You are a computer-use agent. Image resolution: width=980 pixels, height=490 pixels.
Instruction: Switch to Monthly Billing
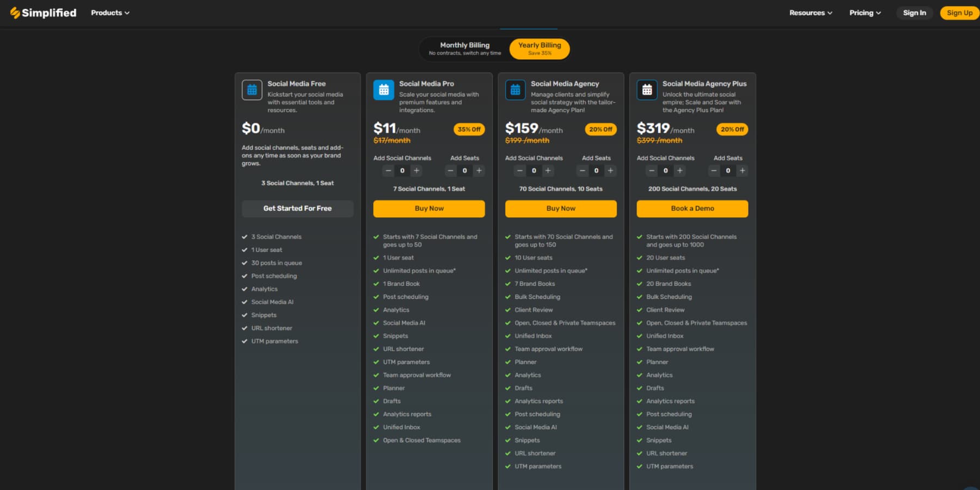pyautogui.click(x=465, y=48)
